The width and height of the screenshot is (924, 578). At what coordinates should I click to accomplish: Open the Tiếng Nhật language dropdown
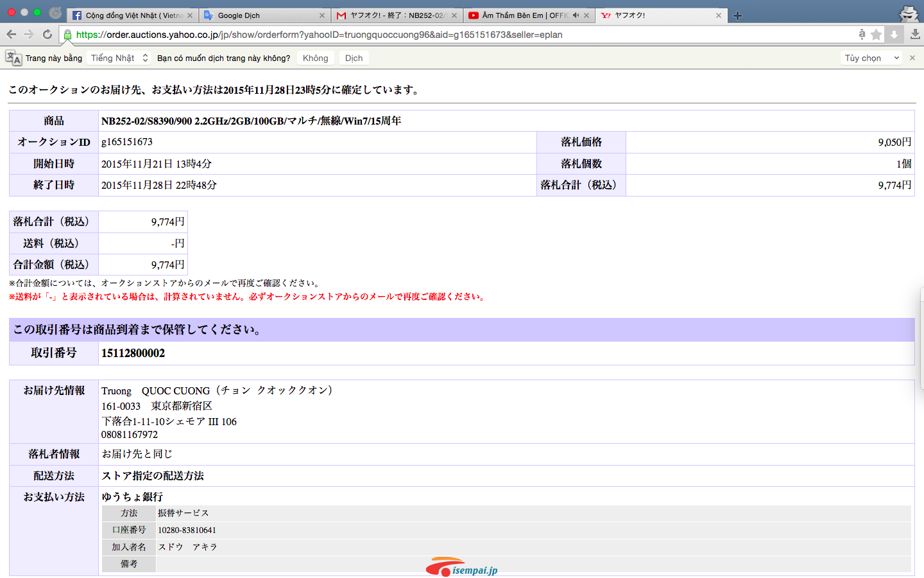pos(119,58)
